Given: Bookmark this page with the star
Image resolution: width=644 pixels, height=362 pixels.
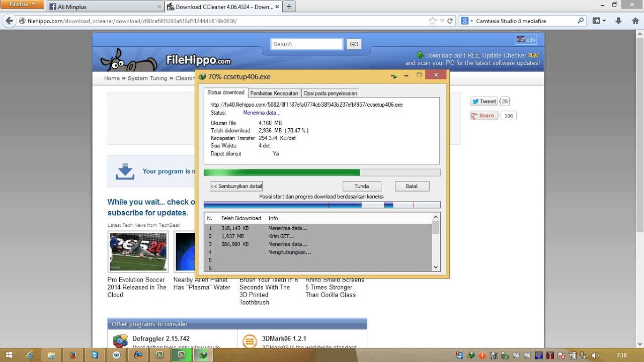Looking at the screenshot, I should coord(433,21).
